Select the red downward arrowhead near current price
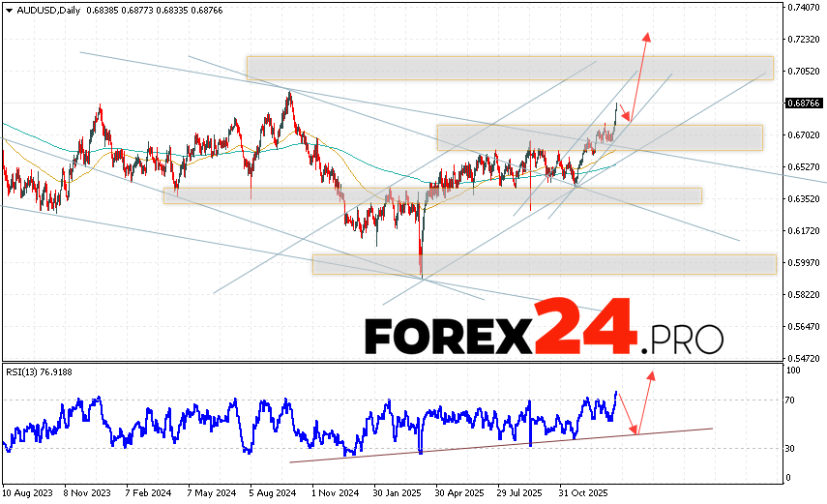This screenshot has width=827, height=504. 622,116
